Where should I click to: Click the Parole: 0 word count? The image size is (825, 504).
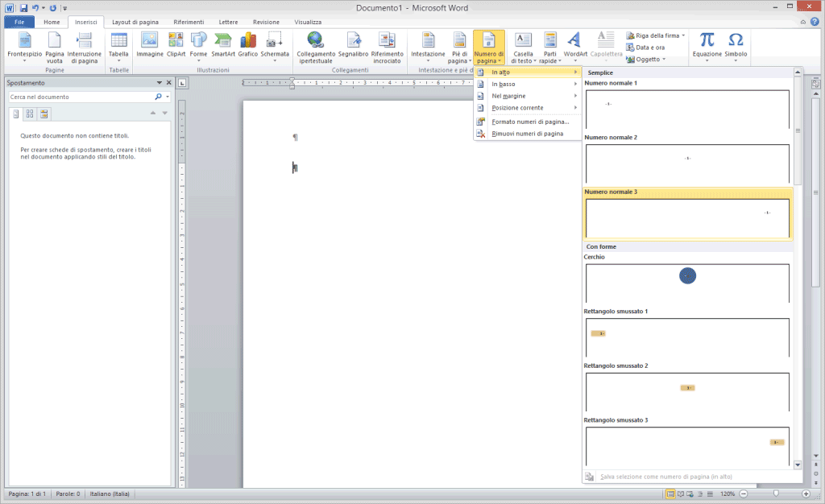pyautogui.click(x=68, y=494)
